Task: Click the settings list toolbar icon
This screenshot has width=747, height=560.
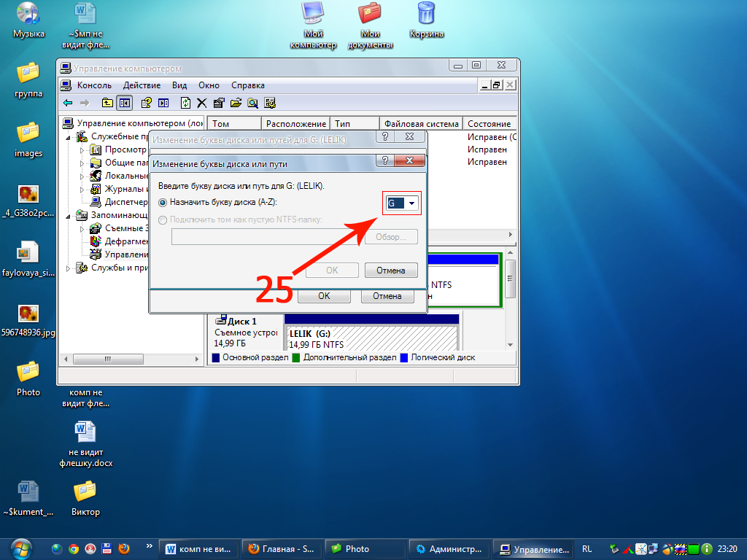Action: pyautogui.click(x=270, y=103)
